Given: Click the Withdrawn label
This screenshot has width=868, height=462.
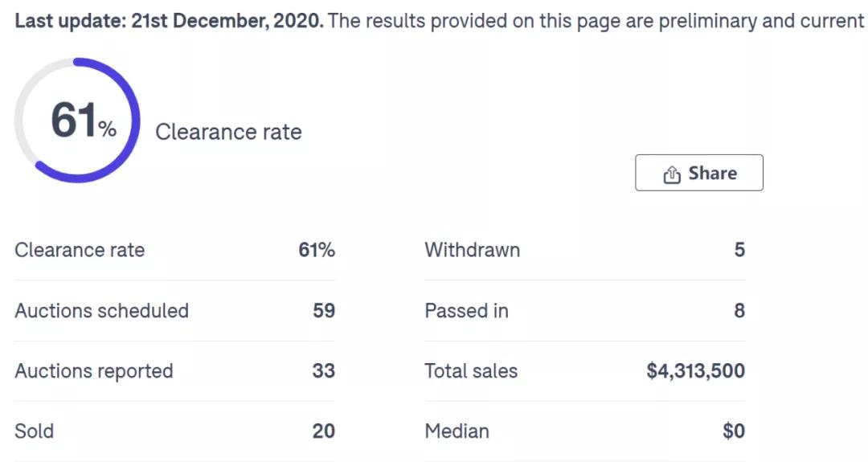Looking at the screenshot, I should coord(473,250).
